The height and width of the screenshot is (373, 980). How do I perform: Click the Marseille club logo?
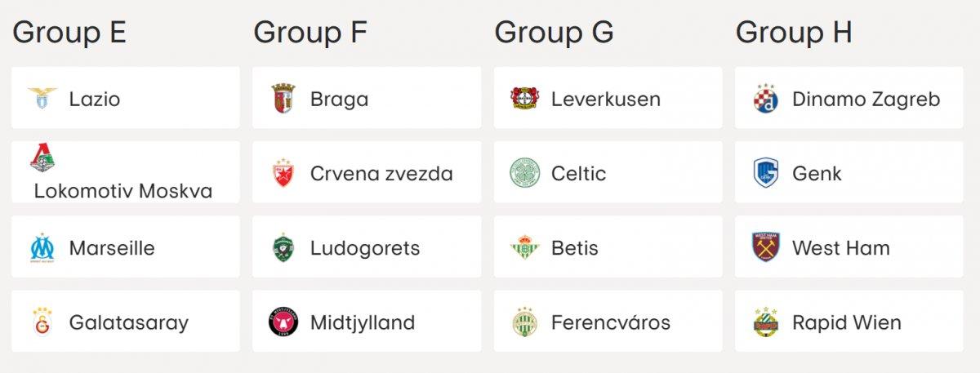click(42, 247)
